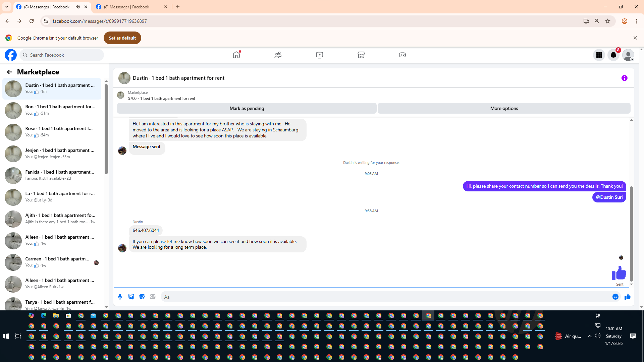Screen dimensions: 644x362
Task: Click Mark as pending button
Action: (x=247, y=108)
